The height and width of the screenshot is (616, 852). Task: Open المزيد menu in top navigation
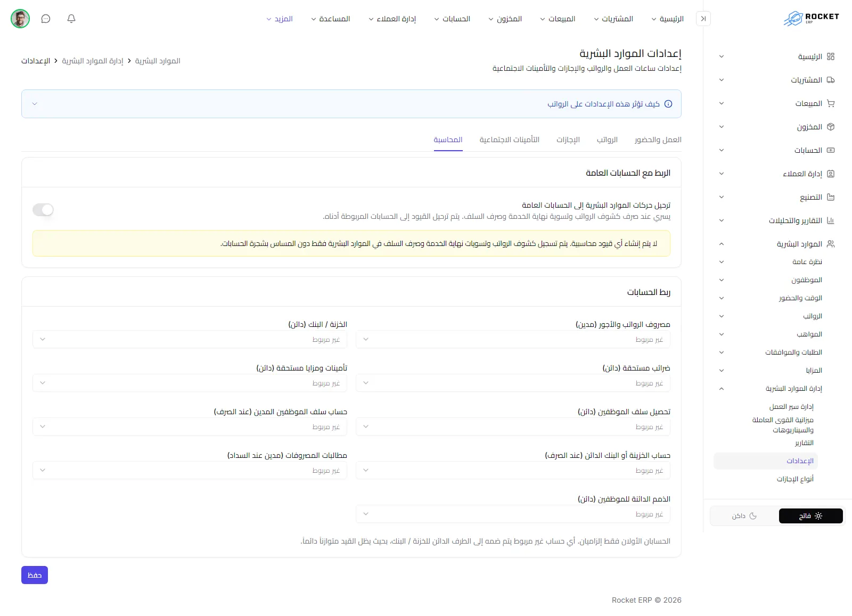[x=280, y=19]
